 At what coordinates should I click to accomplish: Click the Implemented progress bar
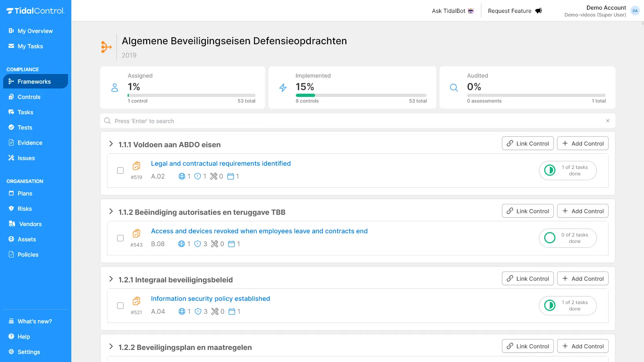pos(361,95)
